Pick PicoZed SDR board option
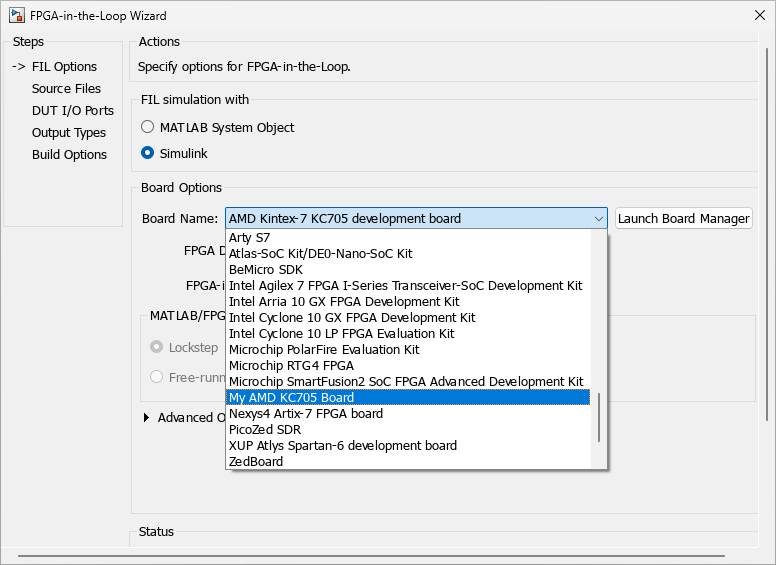 click(x=267, y=430)
